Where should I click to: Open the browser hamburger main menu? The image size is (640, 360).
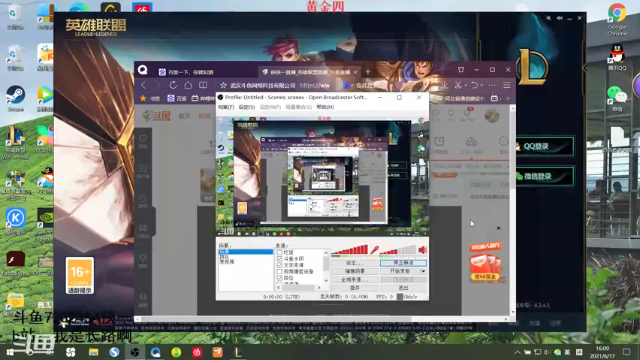pos(507,85)
